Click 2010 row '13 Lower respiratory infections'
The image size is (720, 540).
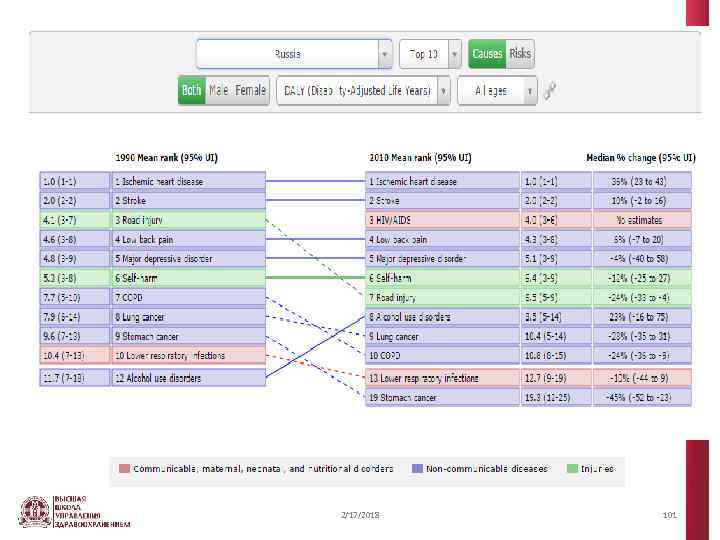click(x=443, y=378)
